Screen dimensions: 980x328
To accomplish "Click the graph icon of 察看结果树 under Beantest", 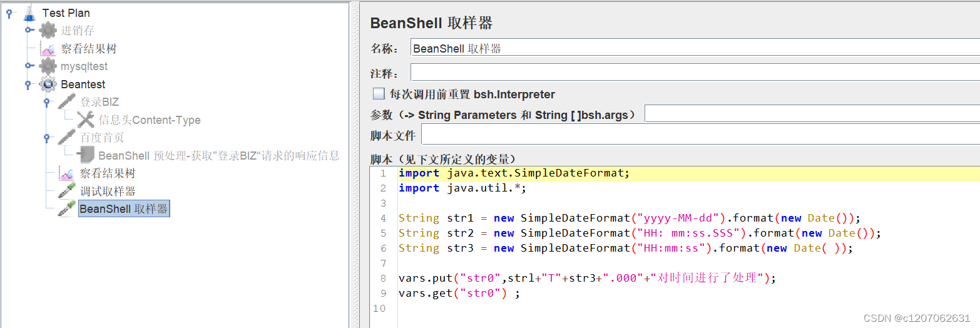I will tap(66, 173).
